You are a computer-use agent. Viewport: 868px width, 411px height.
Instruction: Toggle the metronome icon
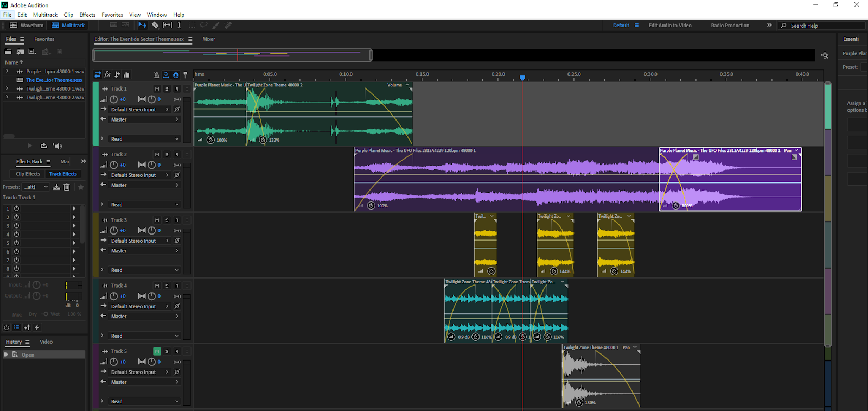pos(157,75)
